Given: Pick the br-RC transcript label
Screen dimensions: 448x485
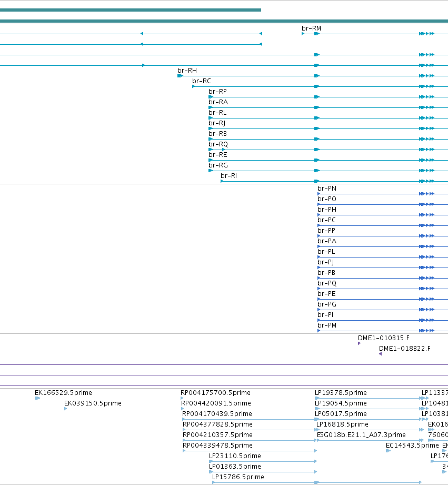Looking at the screenshot, I should [202, 81].
